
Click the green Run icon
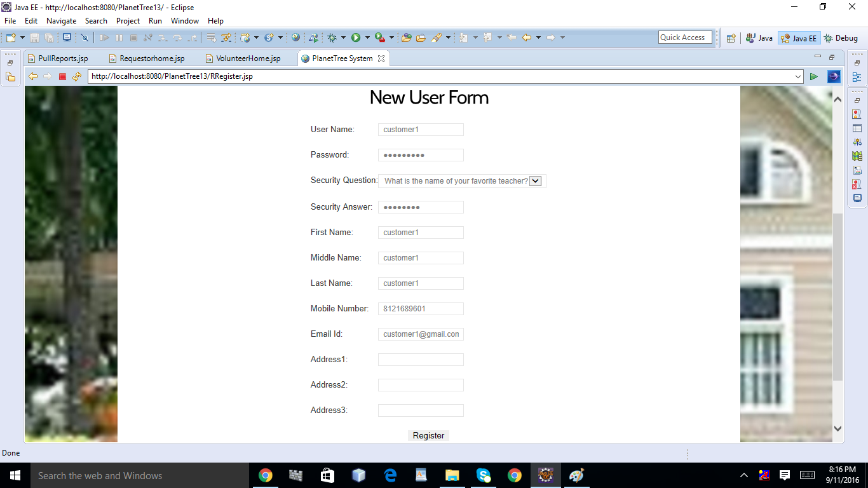coord(356,37)
